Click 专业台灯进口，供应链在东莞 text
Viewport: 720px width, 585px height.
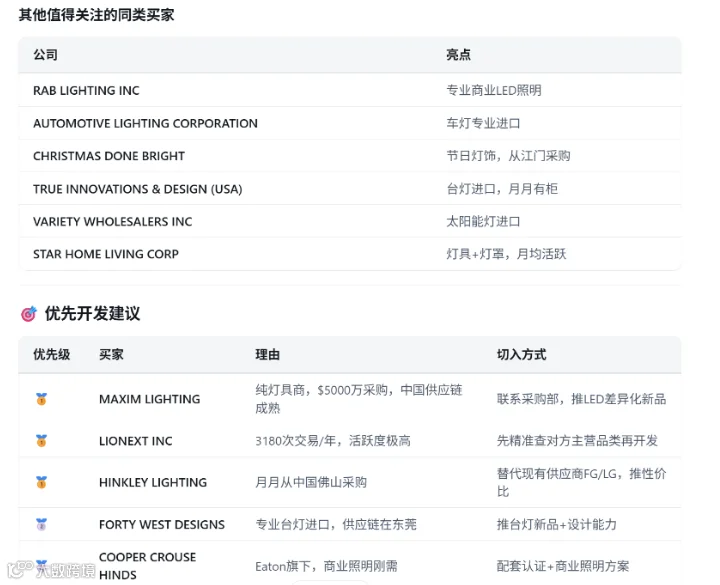click(x=336, y=524)
